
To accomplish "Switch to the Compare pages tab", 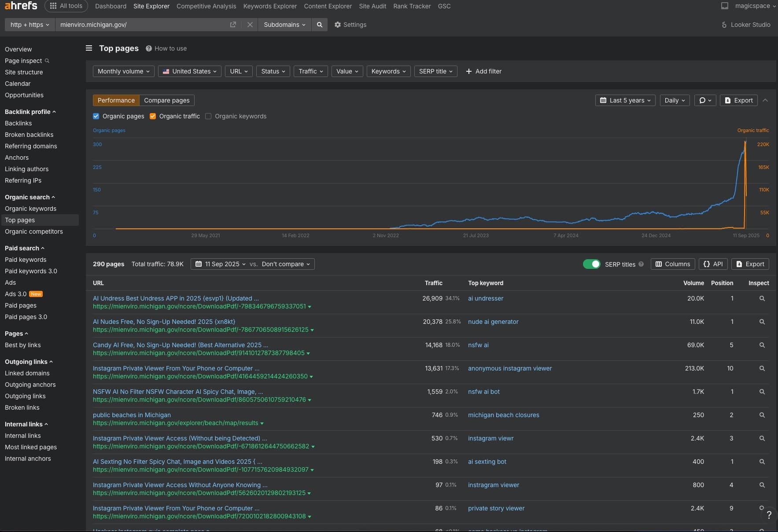I will pos(166,100).
